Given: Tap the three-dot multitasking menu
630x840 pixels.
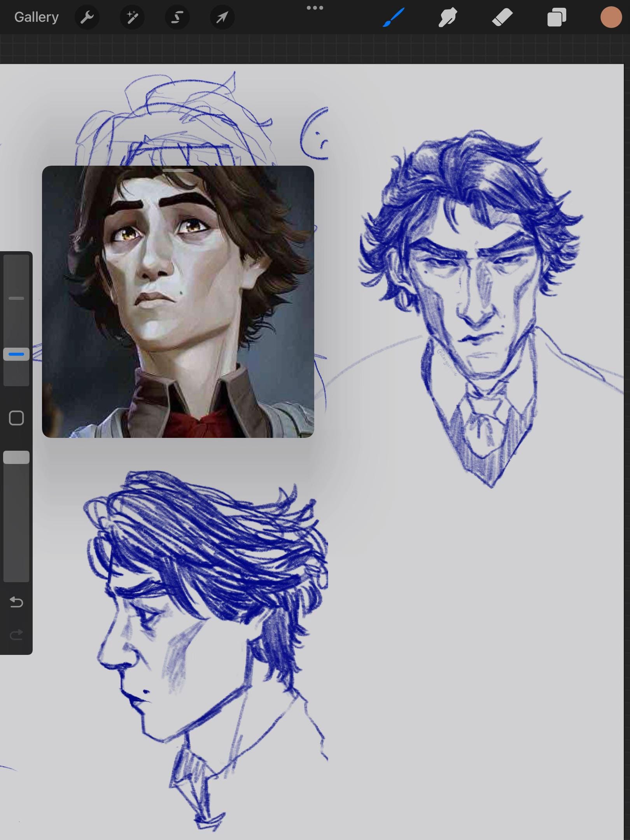Looking at the screenshot, I should [315, 8].
